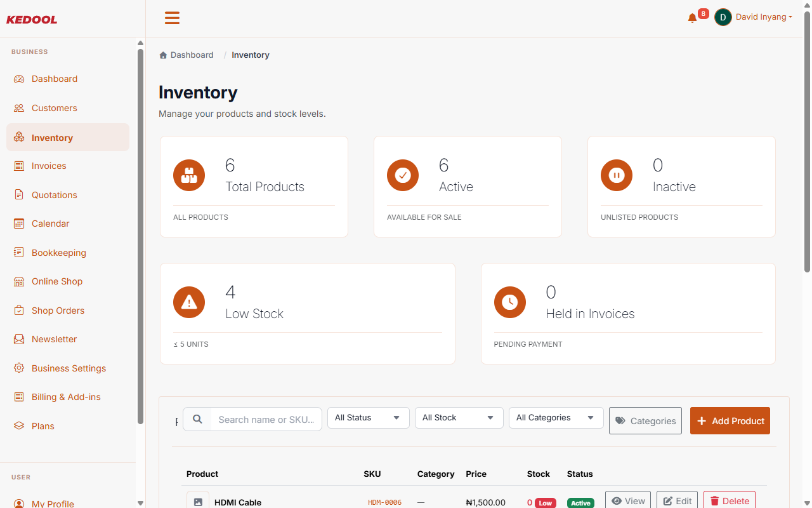Click the search name or SKU field
Image resolution: width=812 pixels, height=508 pixels.
[266, 419]
